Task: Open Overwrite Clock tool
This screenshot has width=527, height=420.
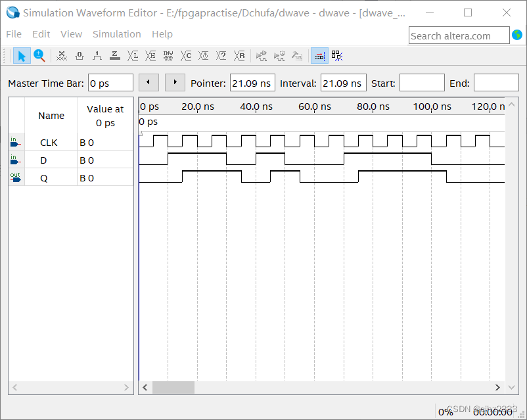Action: click(203, 56)
